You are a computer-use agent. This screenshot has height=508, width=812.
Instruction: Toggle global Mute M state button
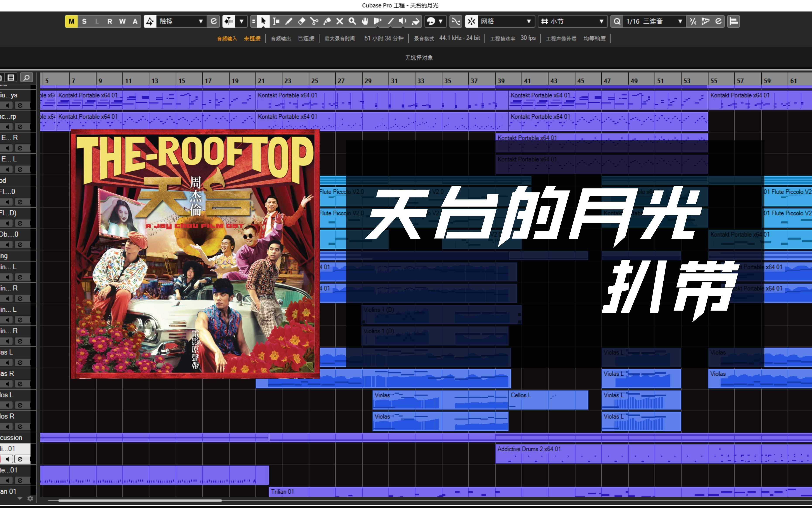coord(72,21)
